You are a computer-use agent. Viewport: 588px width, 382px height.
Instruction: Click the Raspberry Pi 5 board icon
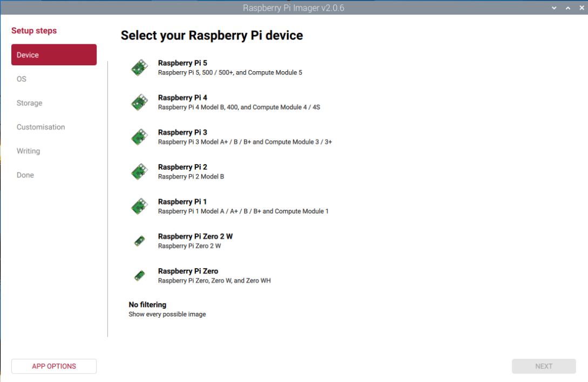(x=139, y=67)
